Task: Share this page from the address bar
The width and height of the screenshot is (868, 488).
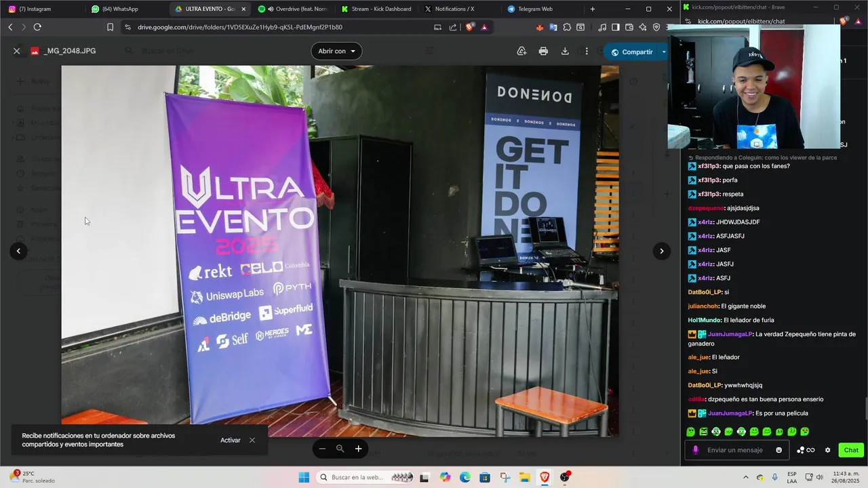Action: coord(453,27)
